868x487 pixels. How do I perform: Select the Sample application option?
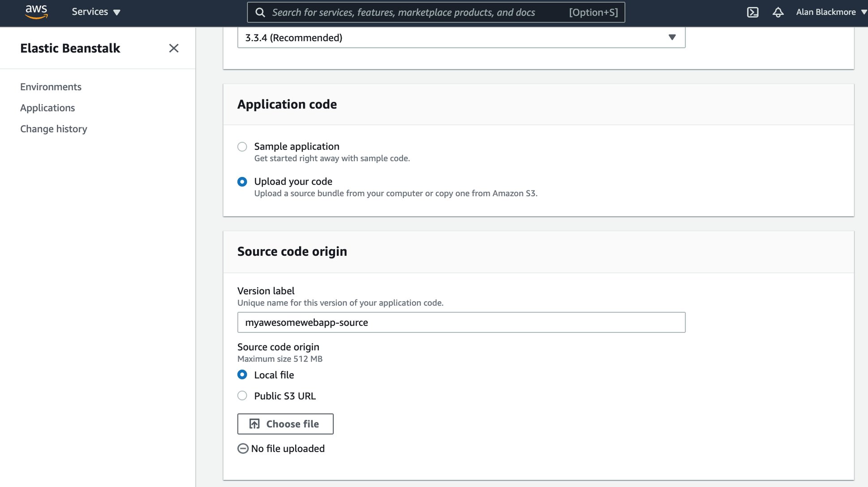pyautogui.click(x=242, y=147)
